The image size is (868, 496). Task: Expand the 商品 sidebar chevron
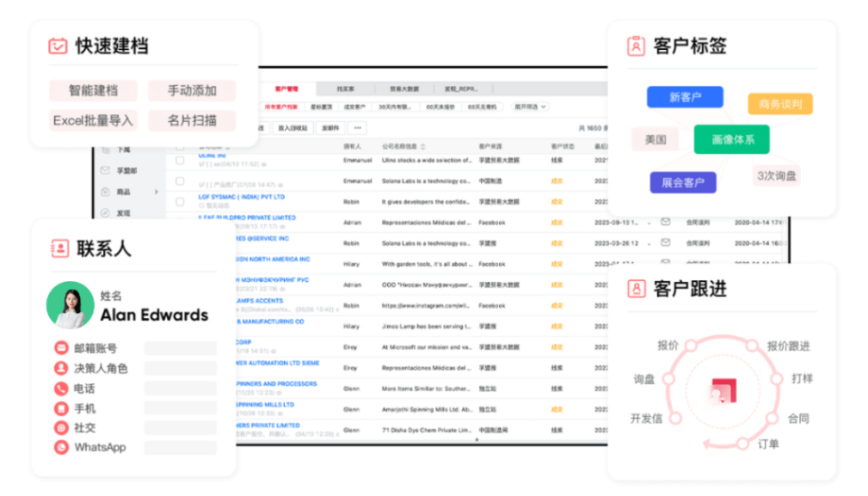click(x=156, y=192)
